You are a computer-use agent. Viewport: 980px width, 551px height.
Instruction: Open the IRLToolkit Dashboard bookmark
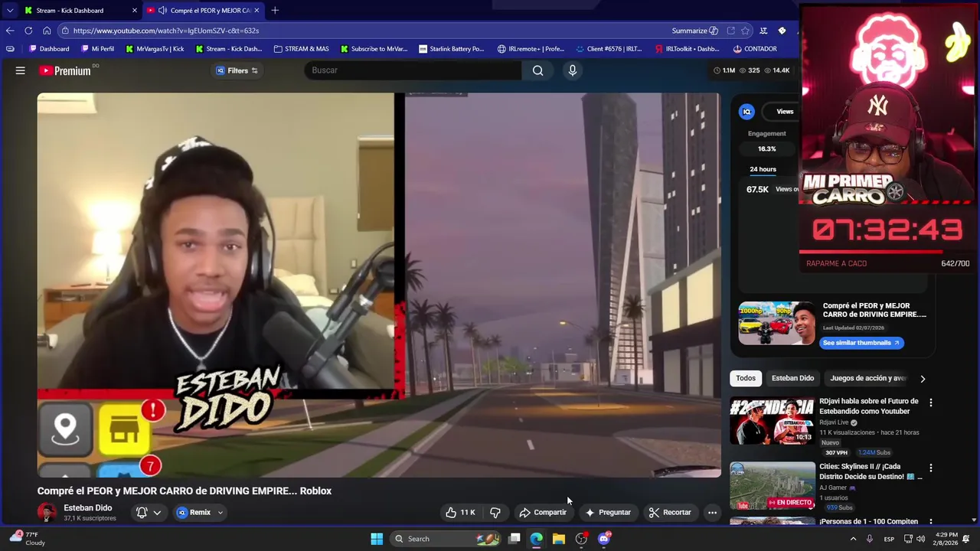[687, 49]
